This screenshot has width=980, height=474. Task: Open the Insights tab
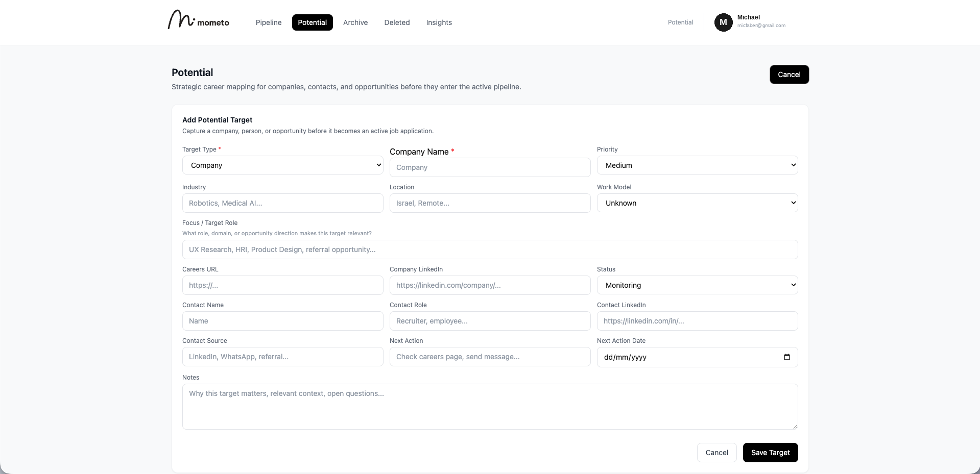coord(439,22)
